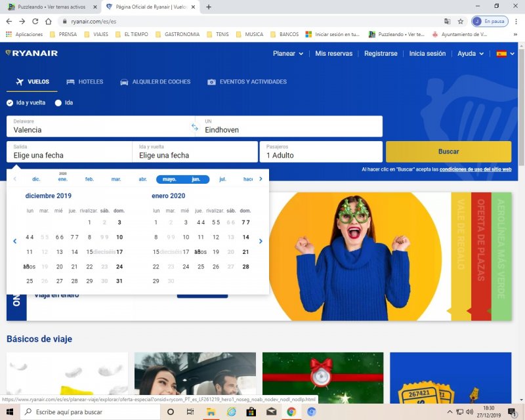
Task: Select mayo in the month strip
Action: 169,179
